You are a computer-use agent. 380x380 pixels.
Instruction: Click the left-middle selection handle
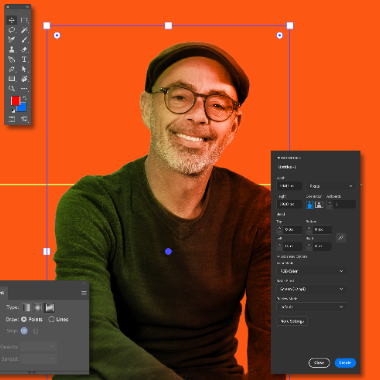pos(47,251)
